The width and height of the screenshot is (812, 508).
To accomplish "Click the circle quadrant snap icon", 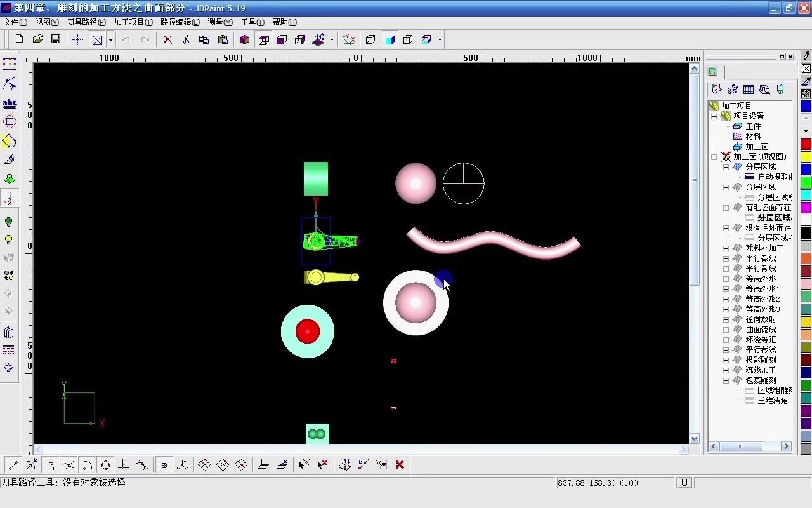I will (x=105, y=465).
